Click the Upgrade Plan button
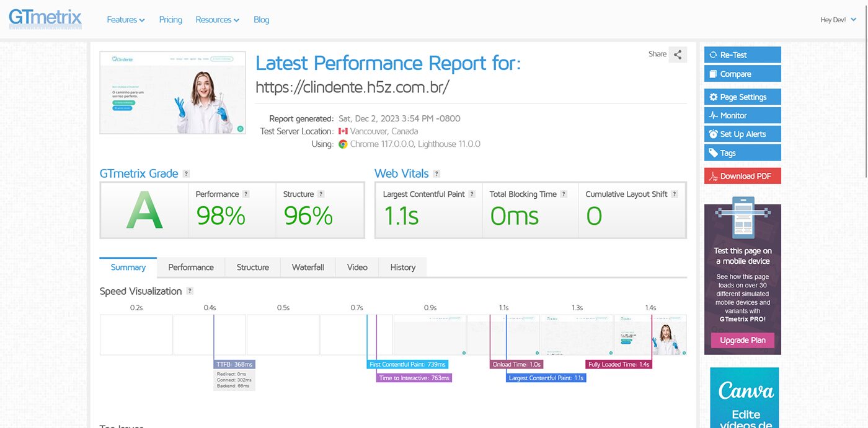This screenshot has height=428, width=868. pyautogui.click(x=742, y=340)
